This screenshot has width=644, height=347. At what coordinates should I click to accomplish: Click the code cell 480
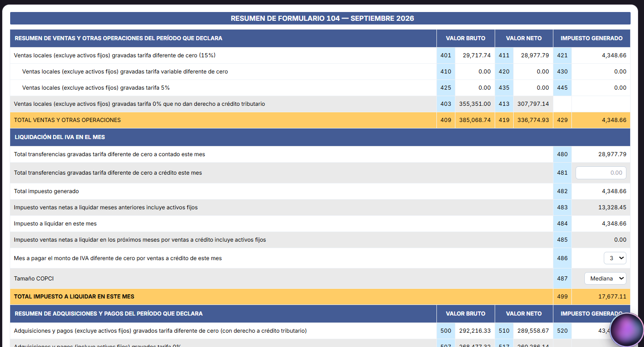point(562,154)
